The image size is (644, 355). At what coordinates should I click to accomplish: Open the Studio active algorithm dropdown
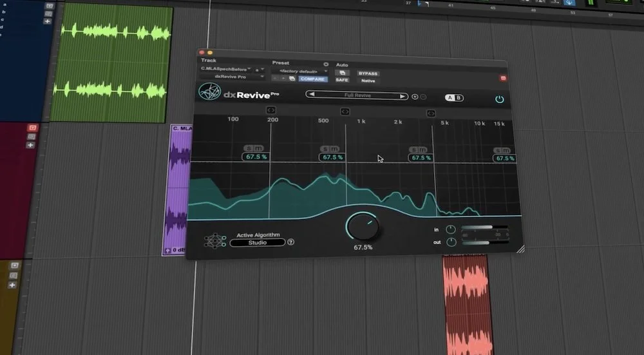click(x=258, y=243)
